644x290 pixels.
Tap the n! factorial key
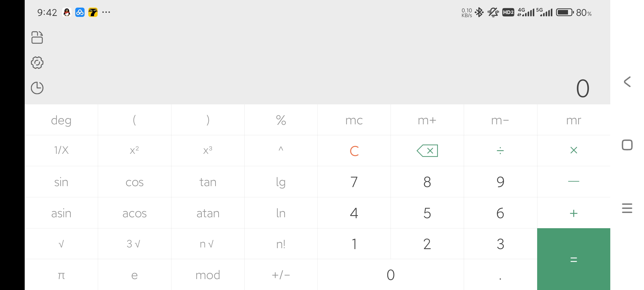click(281, 244)
